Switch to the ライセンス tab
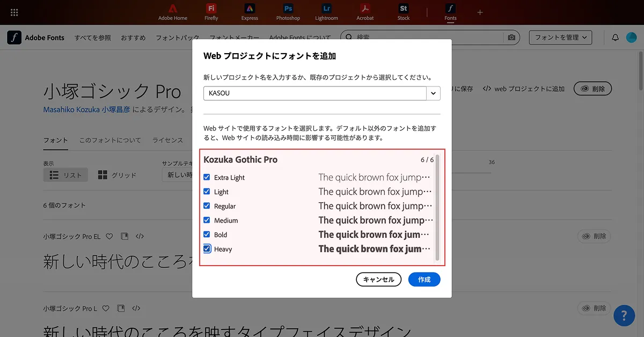 167,140
